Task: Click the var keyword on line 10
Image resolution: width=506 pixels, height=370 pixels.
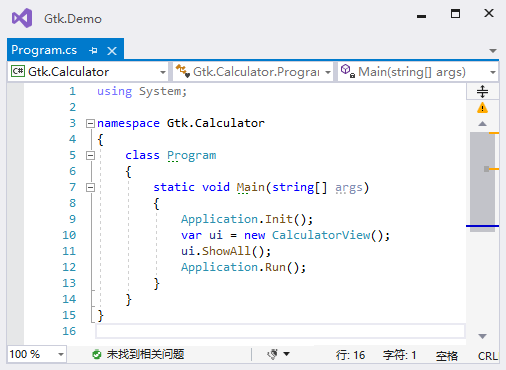Action: point(191,235)
